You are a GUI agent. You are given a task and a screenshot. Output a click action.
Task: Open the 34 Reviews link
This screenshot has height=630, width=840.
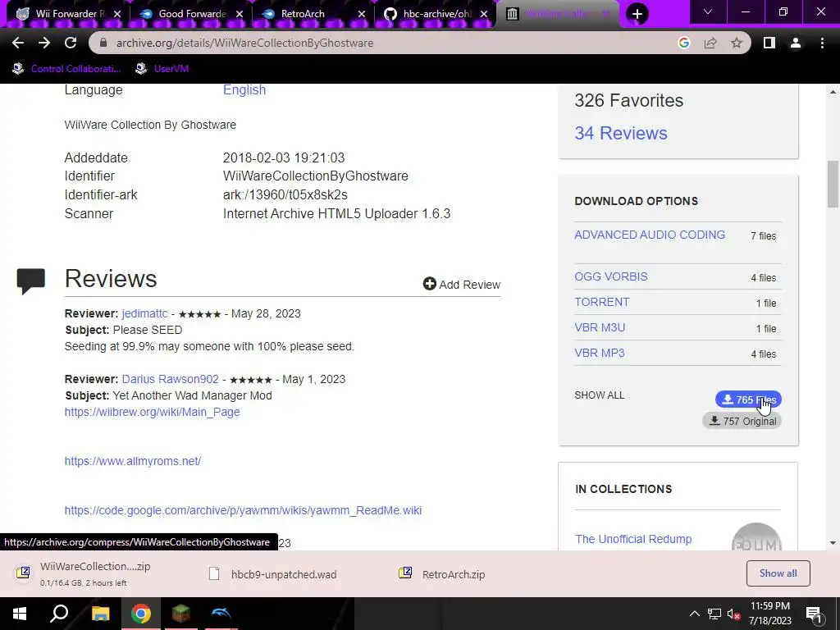tap(621, 133)
